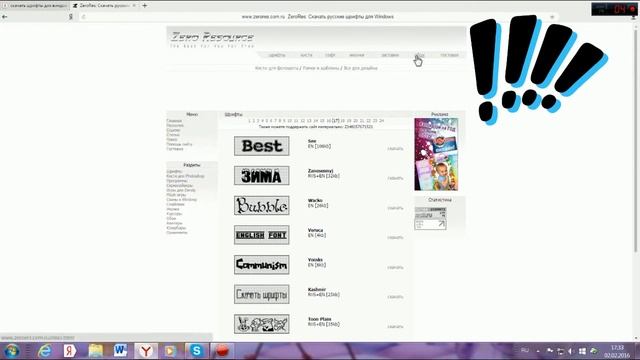Click Kashmir font preview thumbnail

click(x=262, y=294)
